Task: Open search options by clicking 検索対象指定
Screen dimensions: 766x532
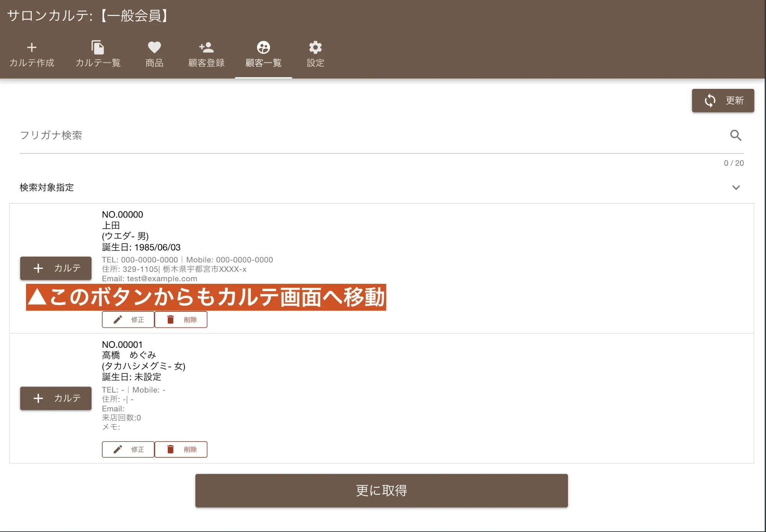Action: pyautogui.click(x=46, y=188)
